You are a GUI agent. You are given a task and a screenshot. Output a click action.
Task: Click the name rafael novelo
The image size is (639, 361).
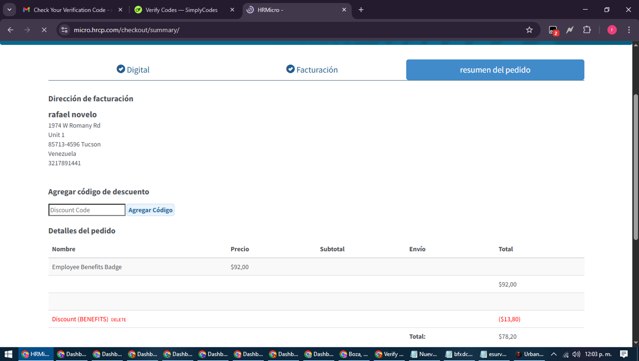(x=73, y=114)
